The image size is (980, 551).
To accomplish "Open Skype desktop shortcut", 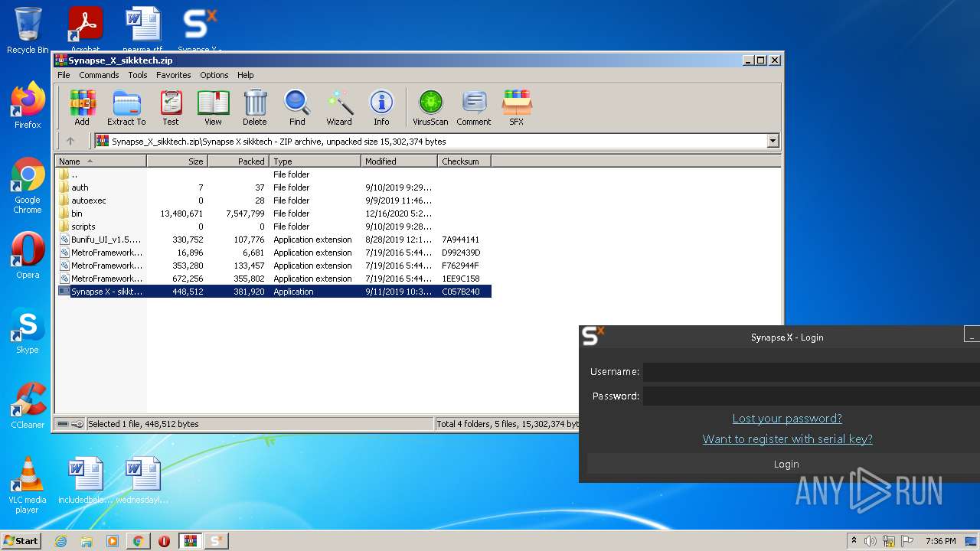I will (x=28, y=331).
